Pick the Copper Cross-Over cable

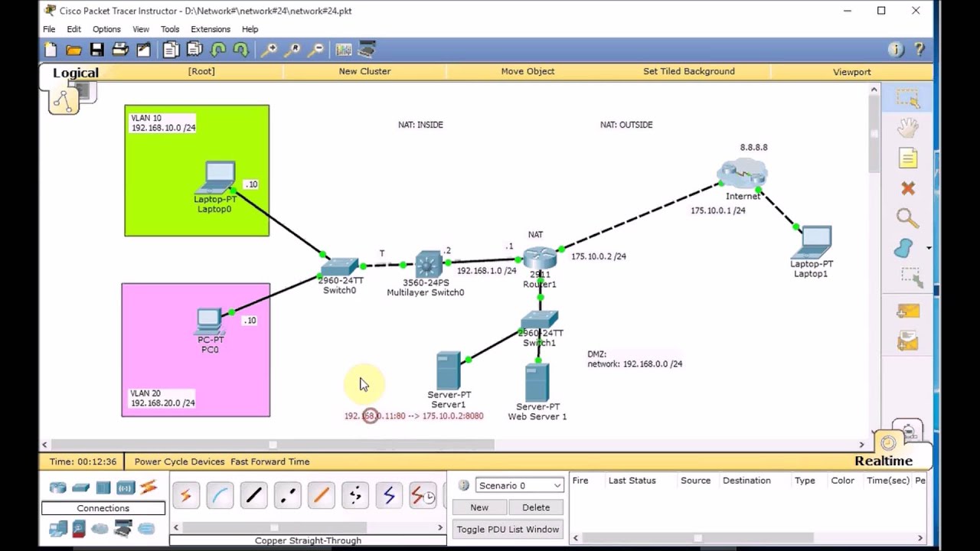tap(287, 496)
